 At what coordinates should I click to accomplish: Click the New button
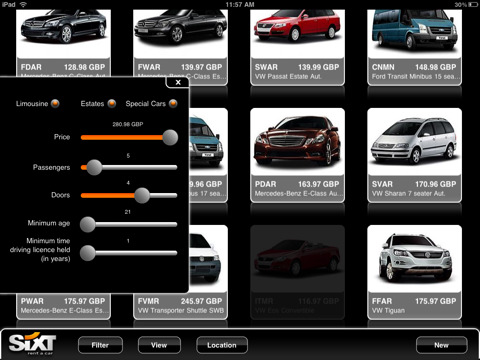442,345
